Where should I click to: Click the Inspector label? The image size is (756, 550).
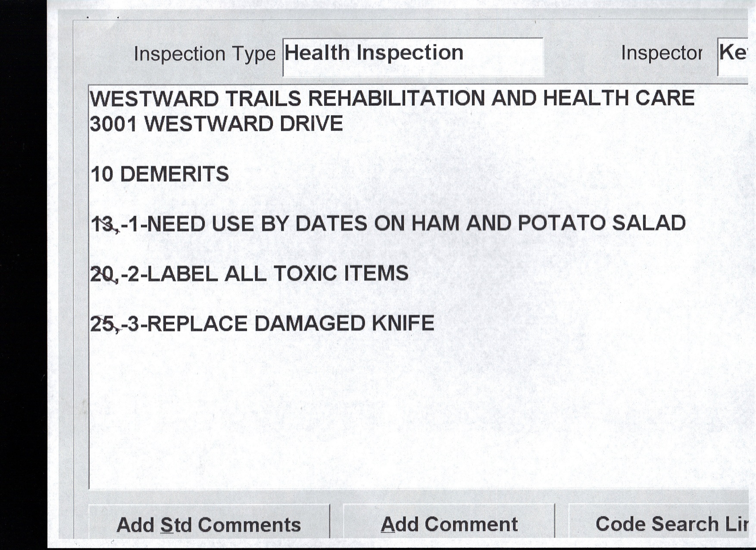(x=661, y=53)
